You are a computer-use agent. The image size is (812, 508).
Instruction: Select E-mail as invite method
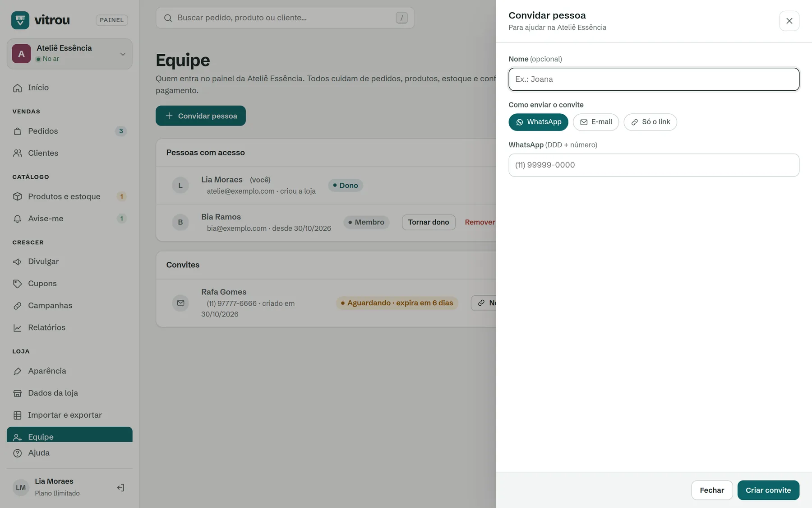pyautogui.click(x=596, y=122)
